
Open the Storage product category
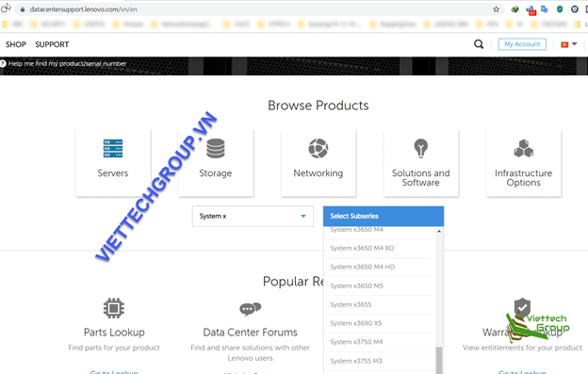tap(216, 163)
